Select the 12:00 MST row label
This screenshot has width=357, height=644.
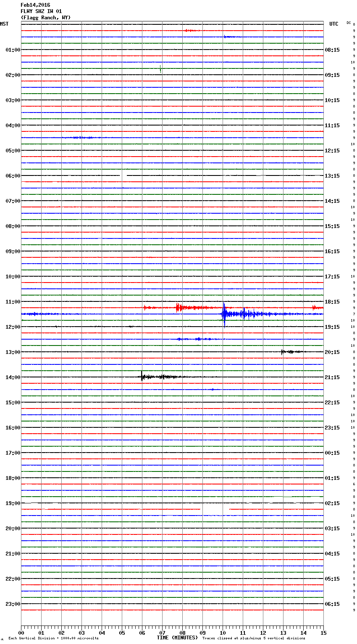pos(13,327)
